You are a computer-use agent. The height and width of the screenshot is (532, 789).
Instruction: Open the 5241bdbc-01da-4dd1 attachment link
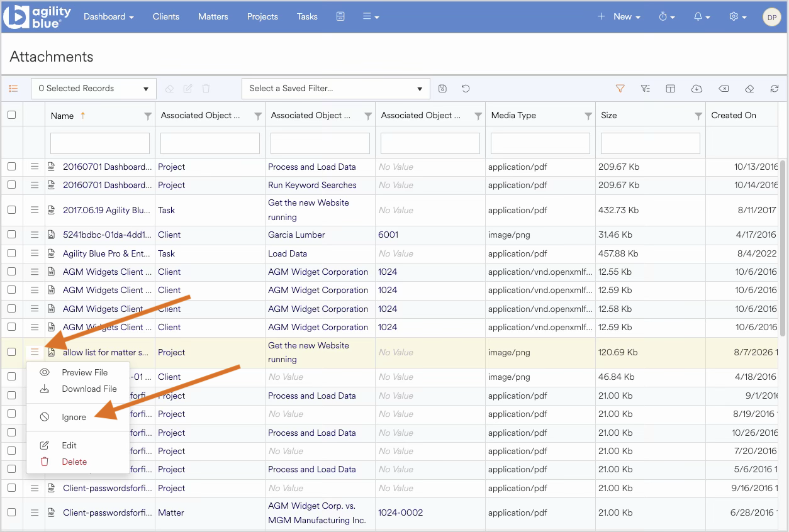(107, 235)
